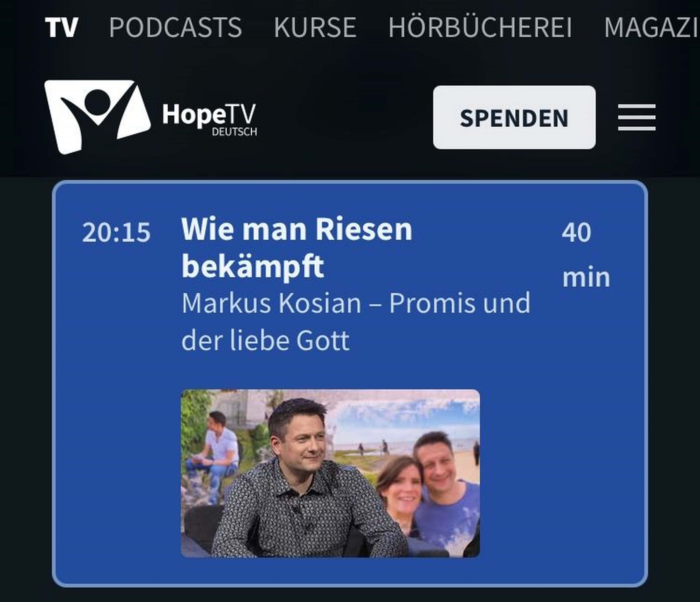Open the partially visible MAGAZIN tab

pyautogui.click(x=652, y=27)
